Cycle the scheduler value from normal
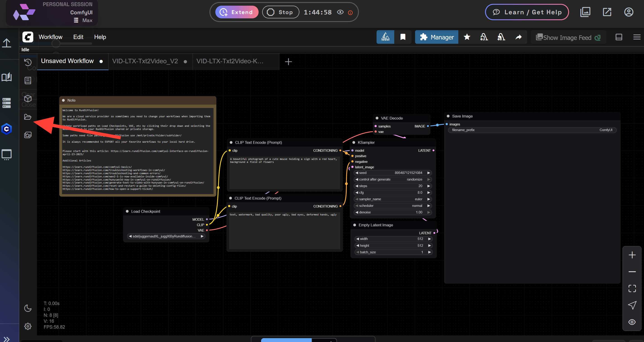This screenshot has height=342, width=644. click(x=429, y=205)
